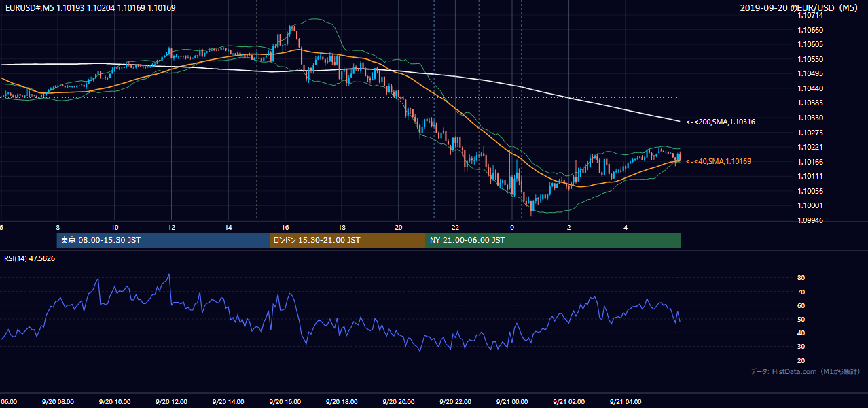Click price axis value 1.10660
This screenshot has height=408, width=868.
point(810,30)
